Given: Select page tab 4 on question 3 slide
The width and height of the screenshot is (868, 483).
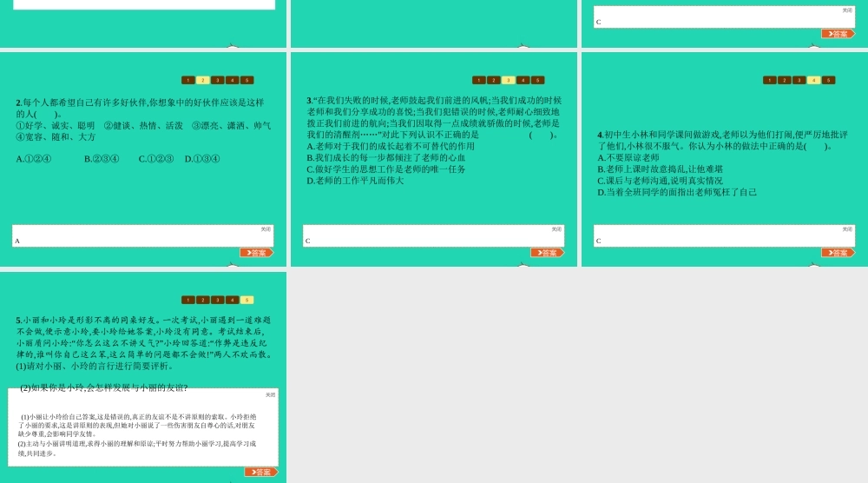Looking at the screenshot, I should coord(523,80).
